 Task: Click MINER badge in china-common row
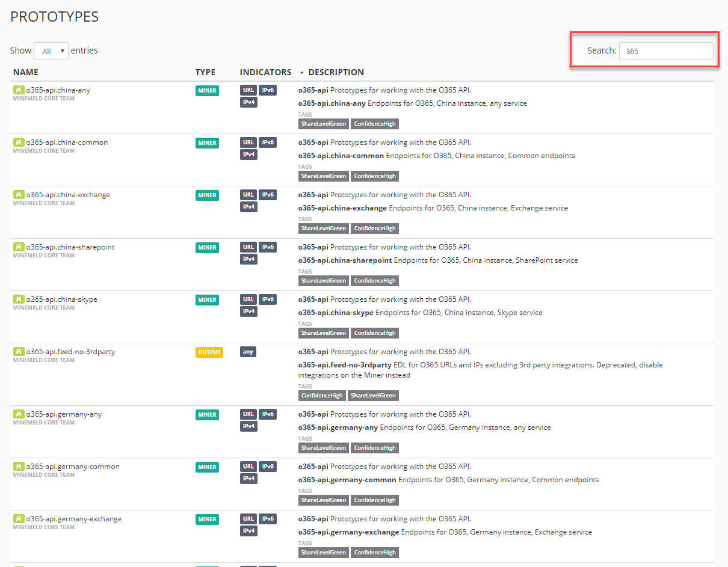tap(208, 143)
